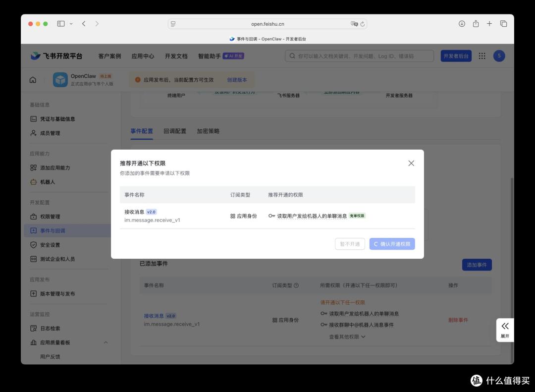This screenshot has width=535, height=392.
Task: Reload the page with refresh icon
Action: pos(362,24)
